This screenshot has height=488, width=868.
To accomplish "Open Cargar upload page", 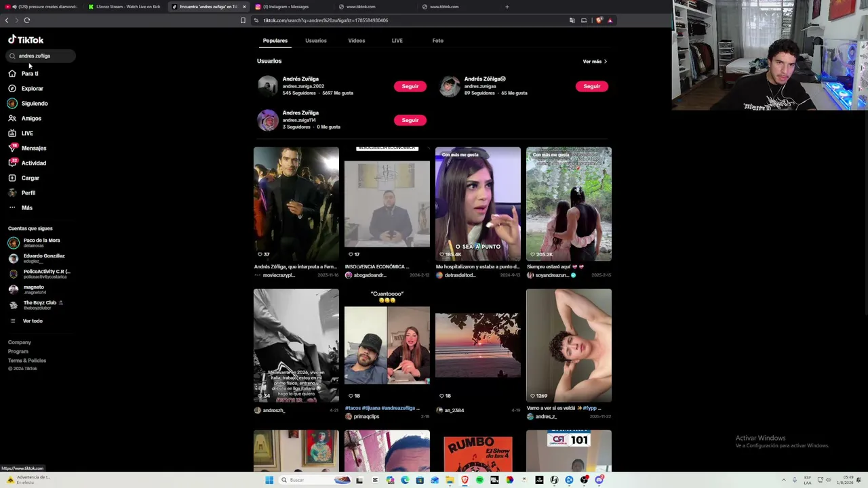I will point(31,178).
